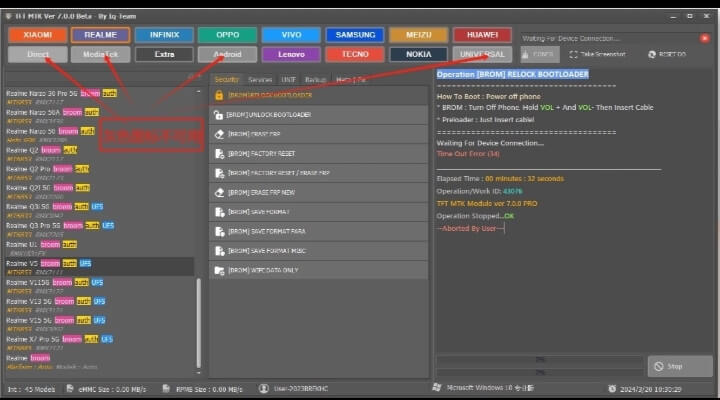The width and height of the screenshot is (720, 400).
Task: Click the Safe Format Para icon
Action: [x=219, y=231]
